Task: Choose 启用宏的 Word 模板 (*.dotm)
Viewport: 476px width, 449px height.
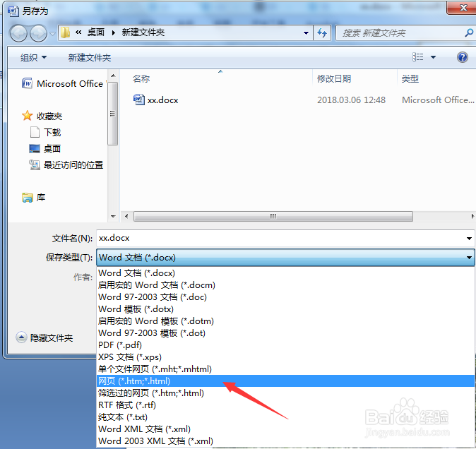Action: [285, 321]
